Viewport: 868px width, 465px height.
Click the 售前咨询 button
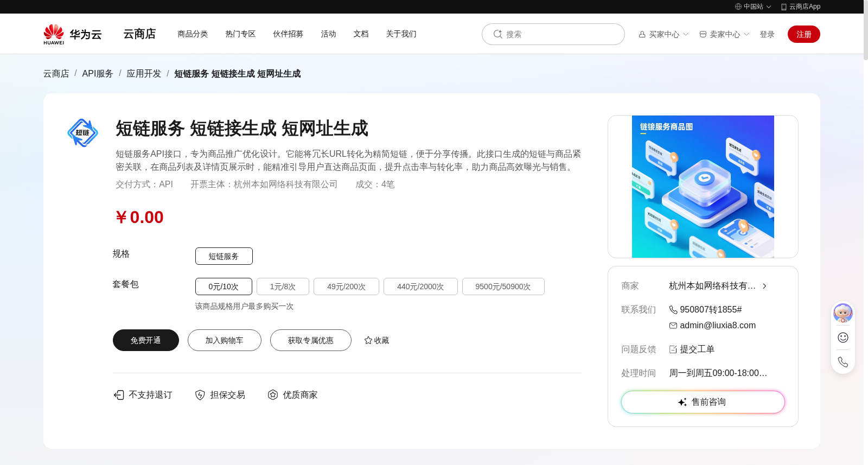coord(703,402)
